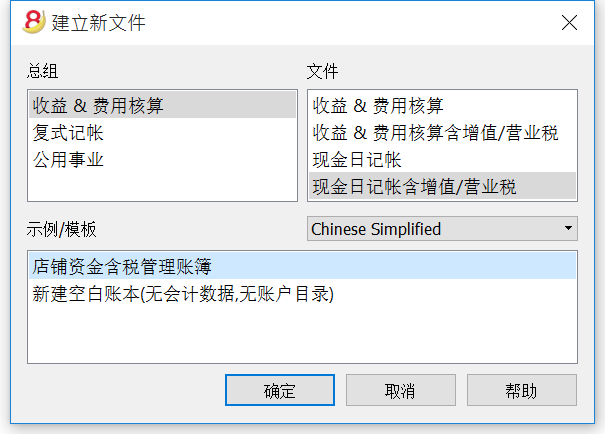
Task: Click the 建立新文件 title text
Action: (x=98, y=22)
